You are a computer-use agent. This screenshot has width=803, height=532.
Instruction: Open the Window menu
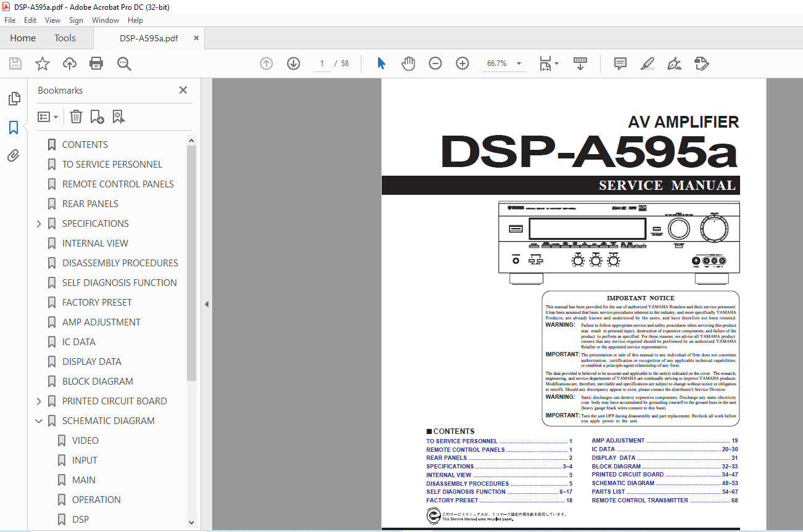pyautogui.click(x=105, y=20)
